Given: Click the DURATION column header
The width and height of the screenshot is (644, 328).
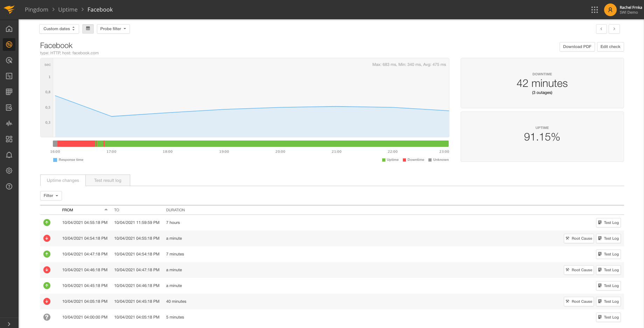Looking at the screenshot, I should point(175,210).
